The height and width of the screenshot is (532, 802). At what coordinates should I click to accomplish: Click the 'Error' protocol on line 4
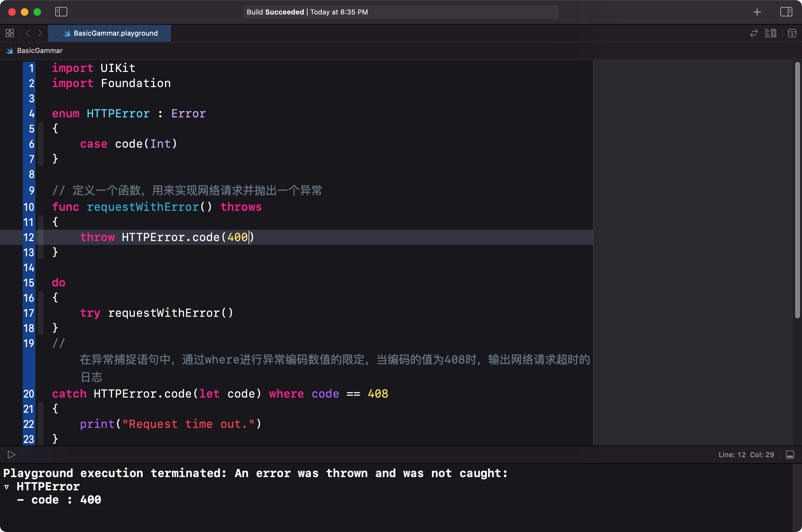[x=188, y=113]
